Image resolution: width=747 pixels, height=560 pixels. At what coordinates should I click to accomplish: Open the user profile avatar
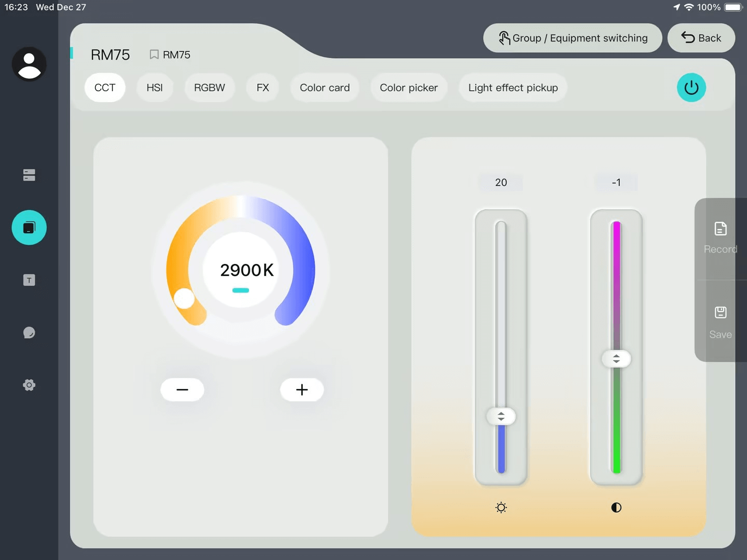tap(29, 64)
